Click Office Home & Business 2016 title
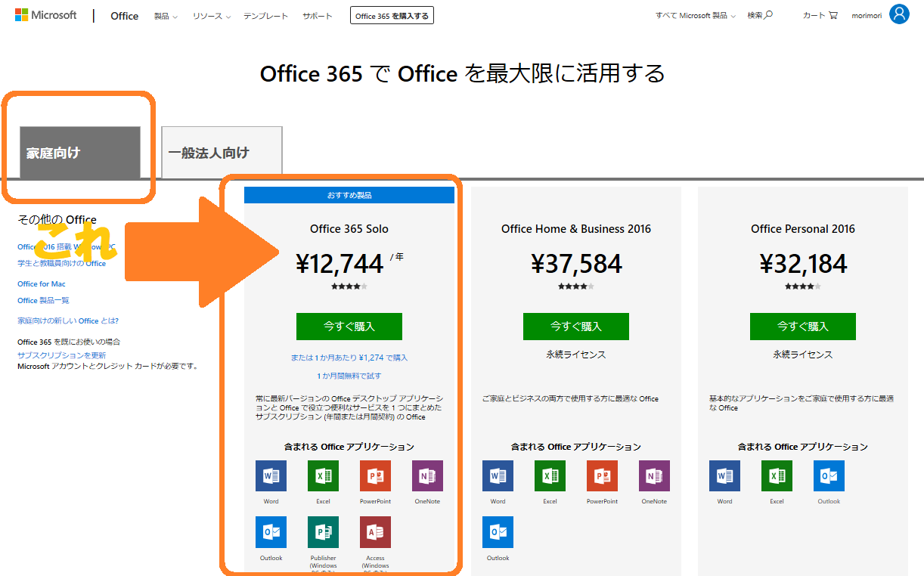Screen dimensions: 924x576 pos(576,229)
